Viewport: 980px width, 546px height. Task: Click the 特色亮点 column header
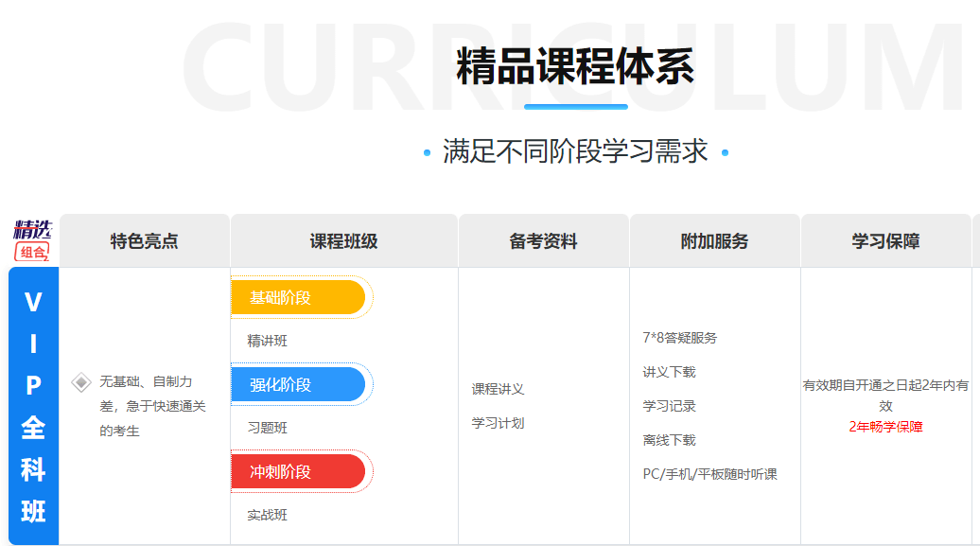point(145,240)
